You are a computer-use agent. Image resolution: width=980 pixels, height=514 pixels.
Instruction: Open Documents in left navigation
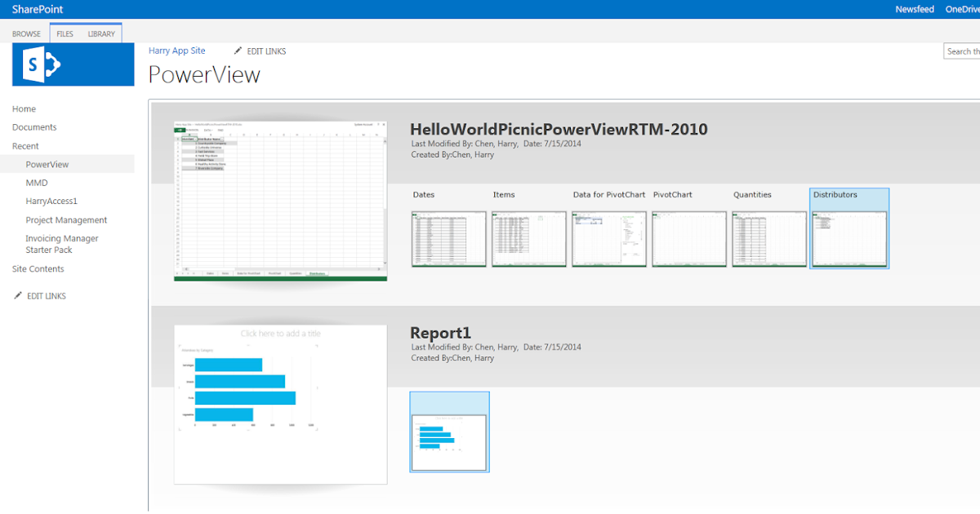pos(34,127)
